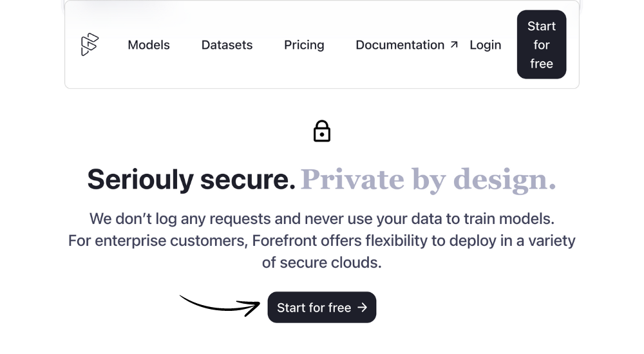This screenshot has width=644, height=354.
Task: Click the of secure clouds. text line
Action: point(322,263)
